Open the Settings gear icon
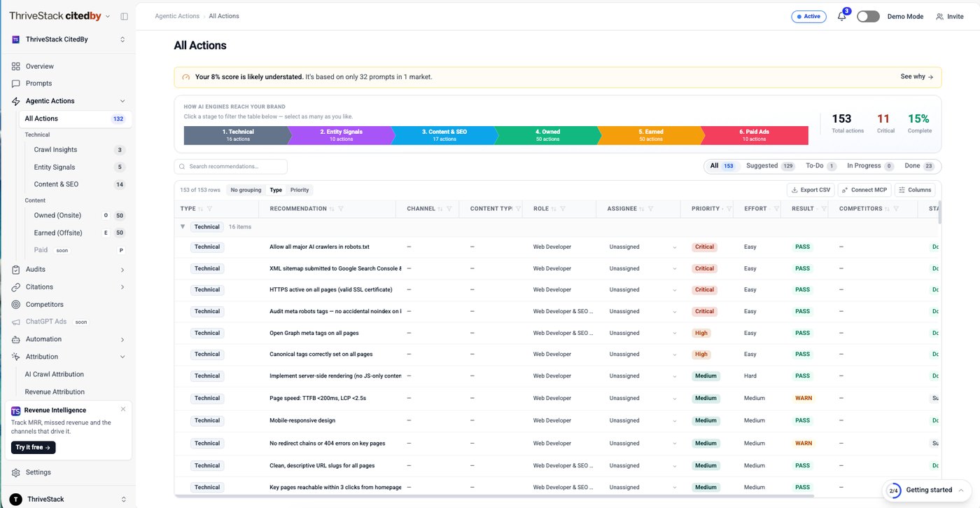Viewport: 980px width, 508px height. (x=16, y=472)
